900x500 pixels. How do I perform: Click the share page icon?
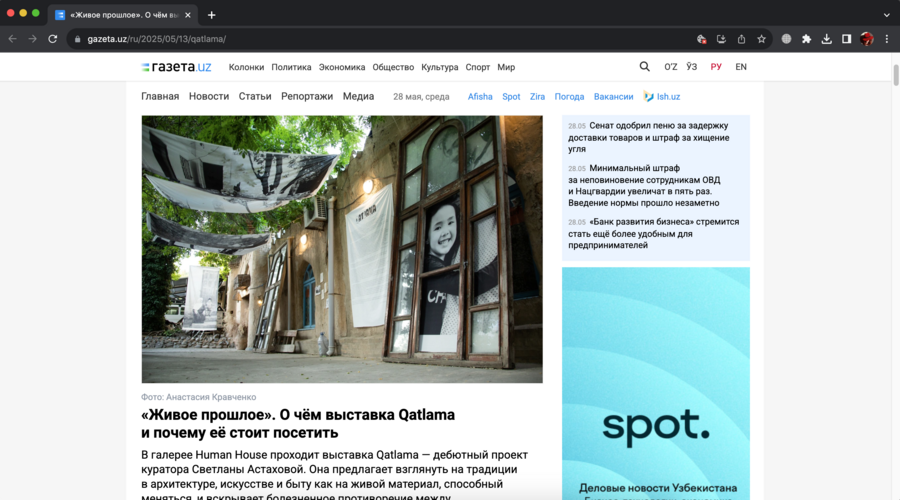(742, 39)
